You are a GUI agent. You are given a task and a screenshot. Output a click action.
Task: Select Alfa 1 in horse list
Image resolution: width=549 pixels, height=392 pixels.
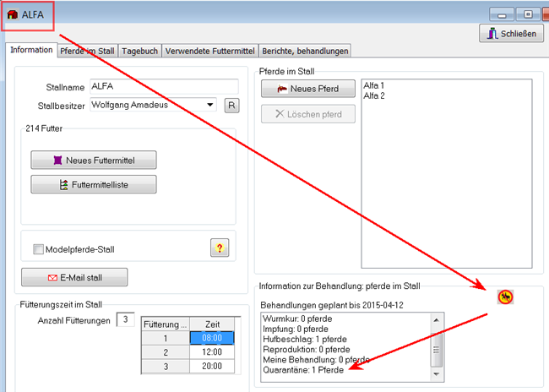click(x=373, y=85)
